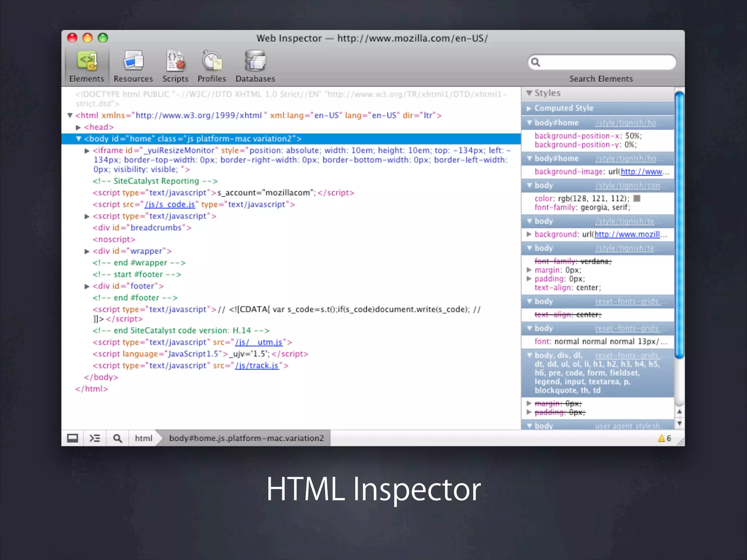Select the DOCTYPE declaration row

(291, 99)
